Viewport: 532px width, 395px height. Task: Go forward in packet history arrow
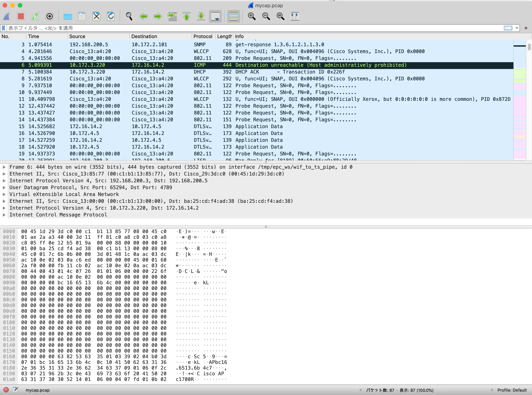coord(158,16)
